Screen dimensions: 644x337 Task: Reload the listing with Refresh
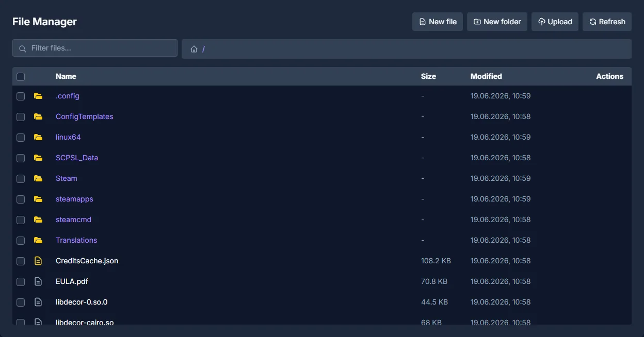click(607, 22)
